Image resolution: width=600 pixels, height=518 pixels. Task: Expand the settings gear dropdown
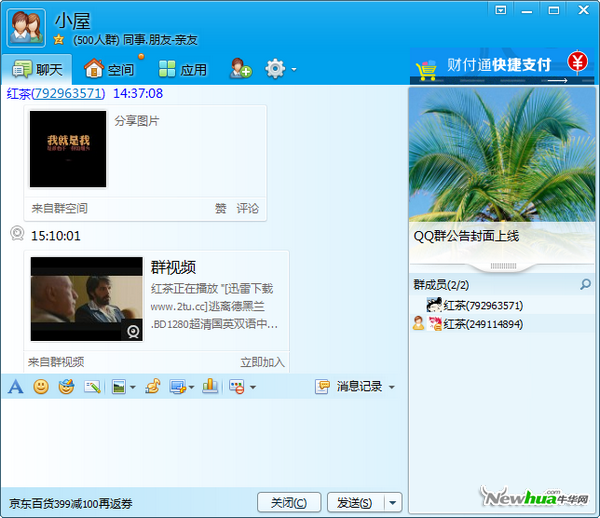[293, 70]
